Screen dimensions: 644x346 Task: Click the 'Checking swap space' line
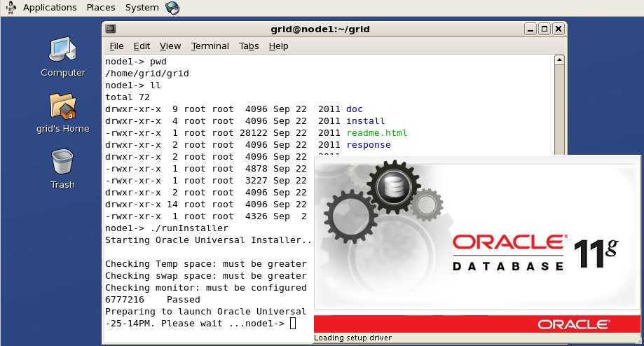[x=206, y=276]
